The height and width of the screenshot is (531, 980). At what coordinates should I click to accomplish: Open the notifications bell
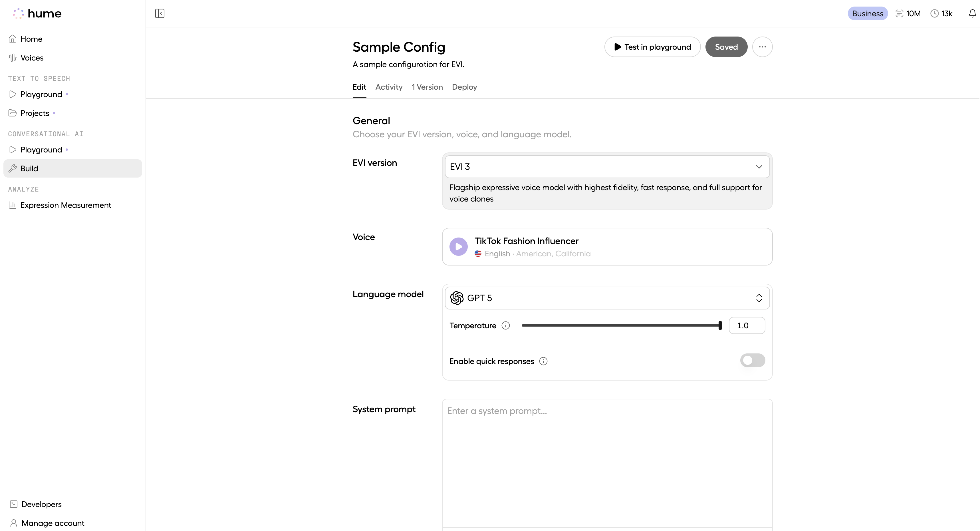coord(972,14)
